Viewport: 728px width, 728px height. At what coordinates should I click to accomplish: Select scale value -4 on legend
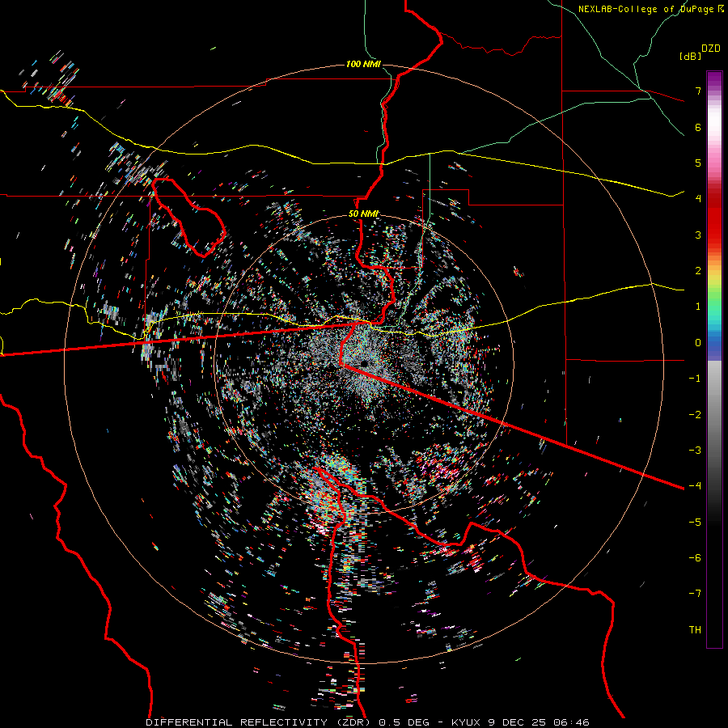(695, 486)
